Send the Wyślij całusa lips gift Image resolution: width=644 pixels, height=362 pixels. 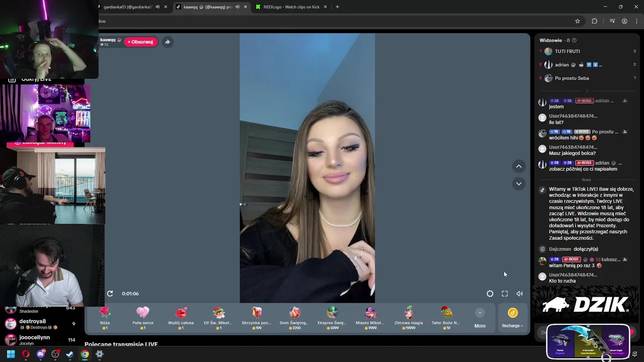(x=181, y=318)
